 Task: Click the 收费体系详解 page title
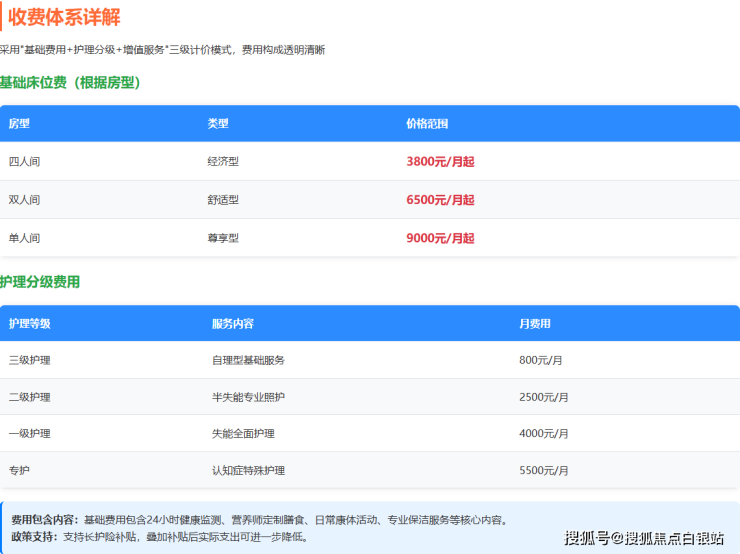[66, 17]
